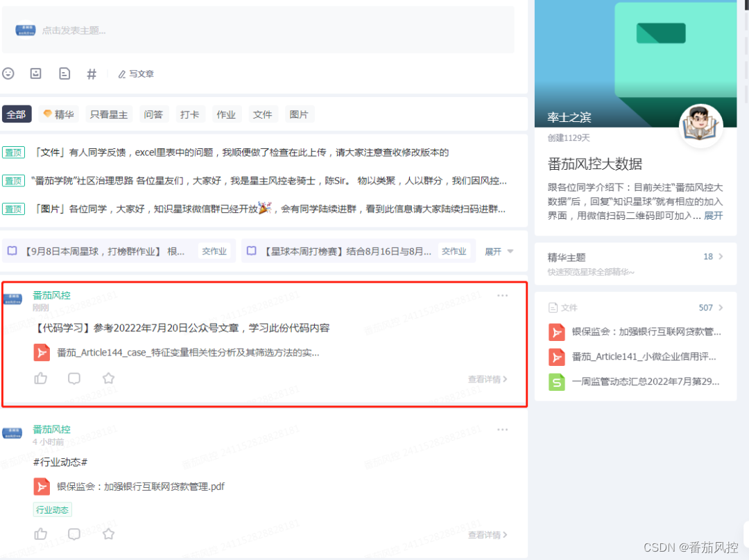
Task: Select the 文件 filter tab
Action: point(262,114)
